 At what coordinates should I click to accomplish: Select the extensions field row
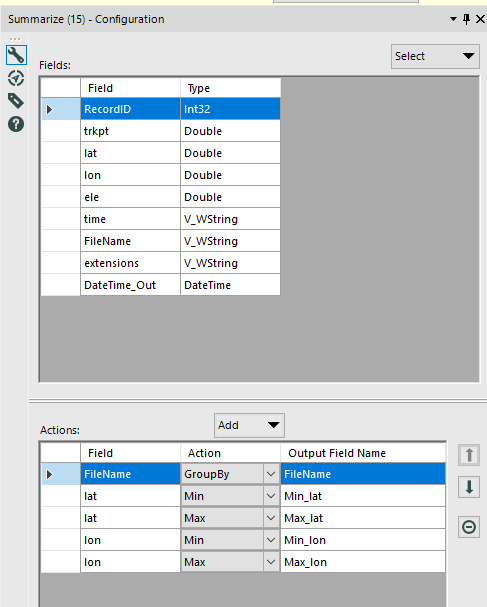[161, 263]
